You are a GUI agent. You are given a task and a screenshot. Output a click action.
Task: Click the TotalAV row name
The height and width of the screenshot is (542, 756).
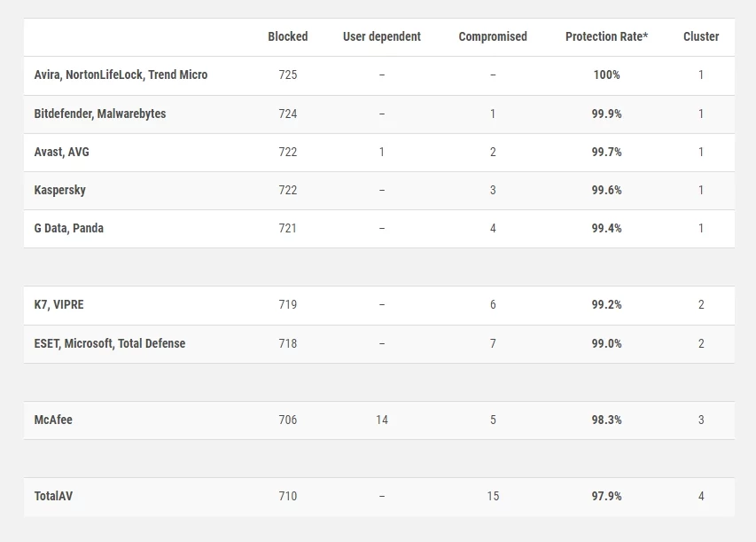(53, 496)
